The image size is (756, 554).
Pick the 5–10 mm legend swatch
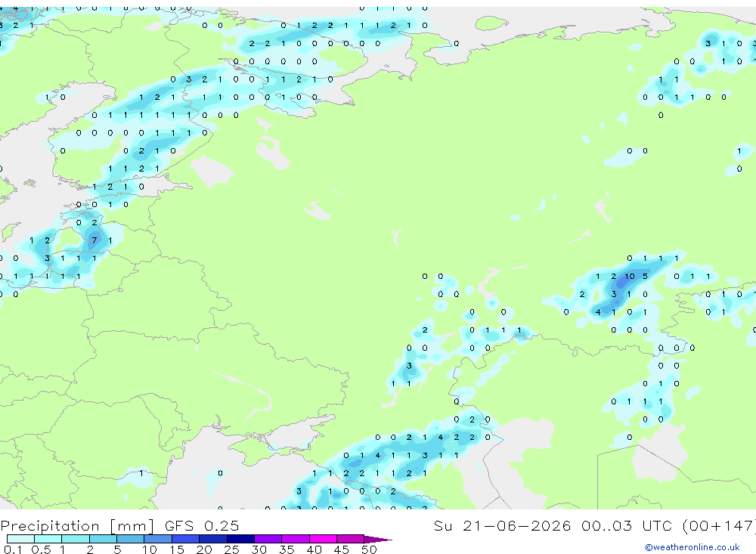click(x=131, y=539)
